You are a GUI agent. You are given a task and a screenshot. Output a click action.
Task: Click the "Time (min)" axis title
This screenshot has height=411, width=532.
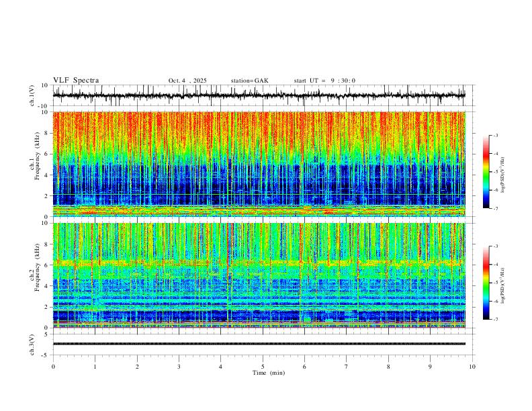(x=269, y=373)
